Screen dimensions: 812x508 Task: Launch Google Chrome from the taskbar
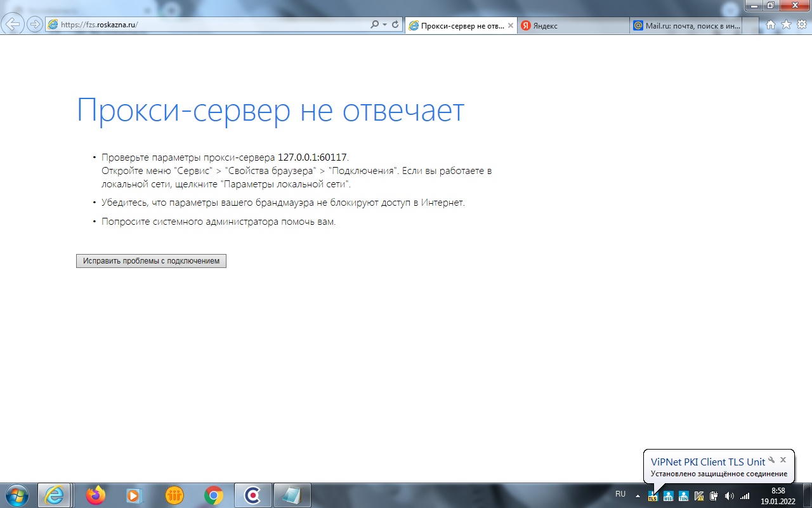(214, 495)
